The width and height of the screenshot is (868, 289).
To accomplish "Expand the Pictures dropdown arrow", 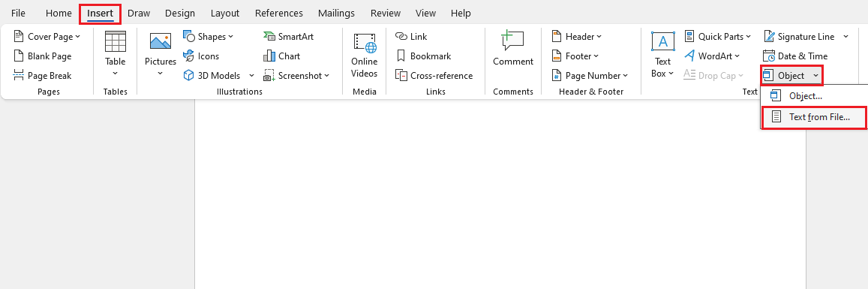I will (x=161, y=73).
